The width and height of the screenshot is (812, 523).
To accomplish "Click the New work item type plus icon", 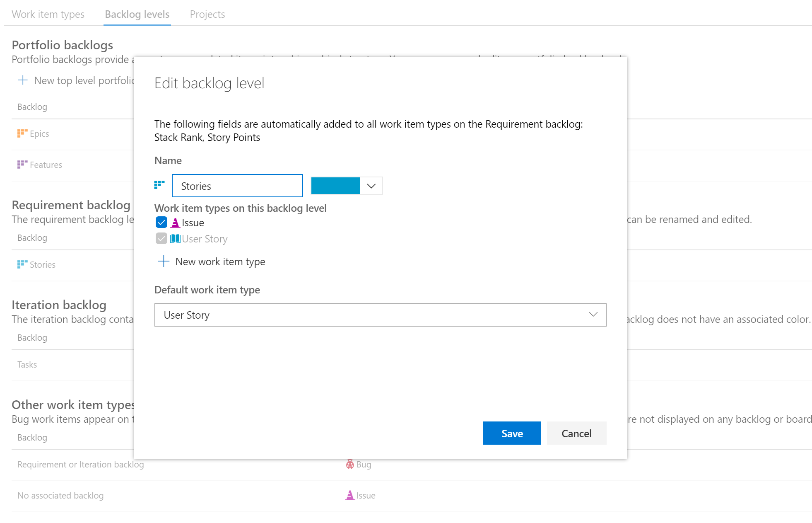I will [164, 261].
